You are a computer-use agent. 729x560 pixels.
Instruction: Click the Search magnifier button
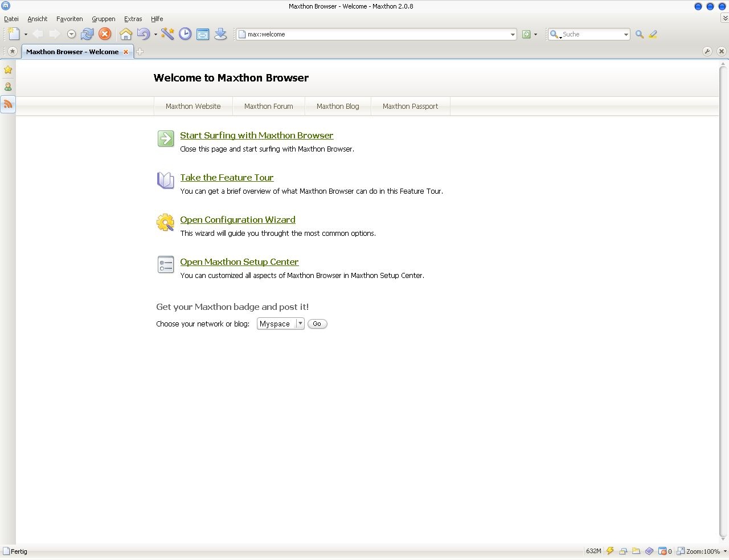pos(640,34)
